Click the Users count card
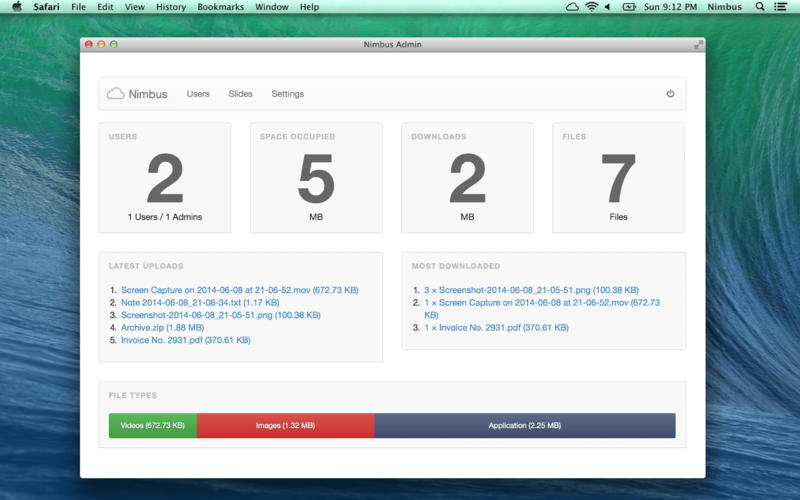 (x=165, y=178)
